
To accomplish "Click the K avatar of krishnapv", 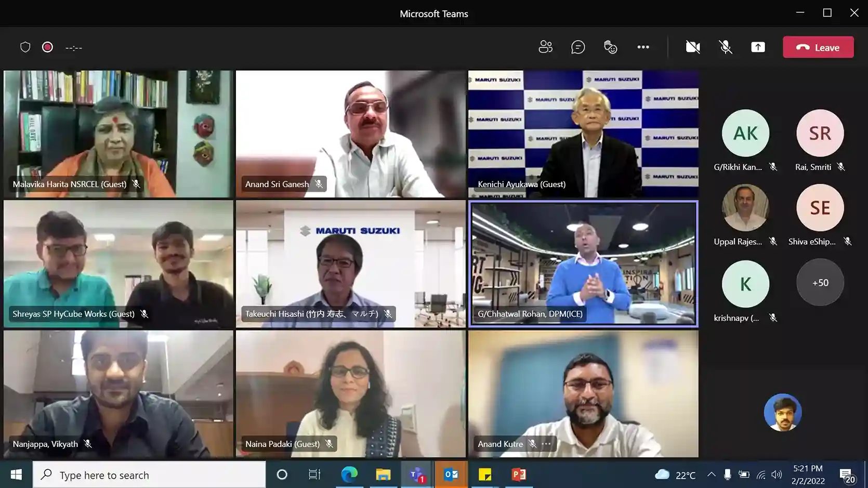I will tap(745, 284).
